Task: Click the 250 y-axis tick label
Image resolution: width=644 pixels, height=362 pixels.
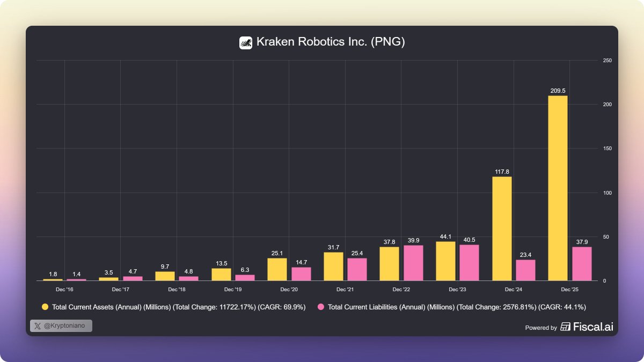Action: point(607,60)
